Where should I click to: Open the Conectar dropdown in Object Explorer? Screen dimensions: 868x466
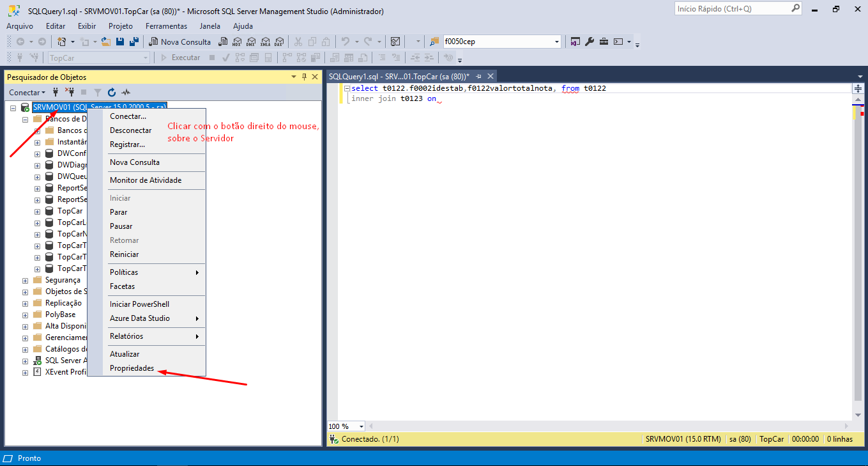coord(27,93)
